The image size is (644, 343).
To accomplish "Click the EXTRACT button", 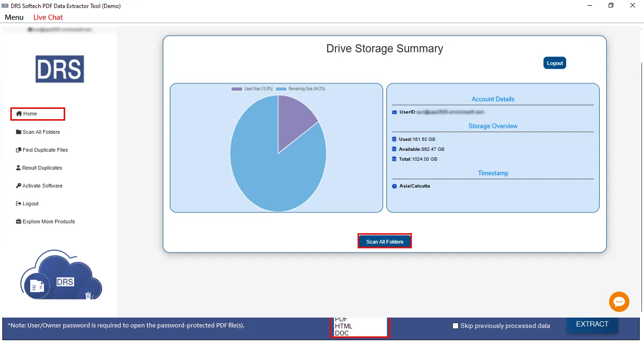I will click(592, 324).
